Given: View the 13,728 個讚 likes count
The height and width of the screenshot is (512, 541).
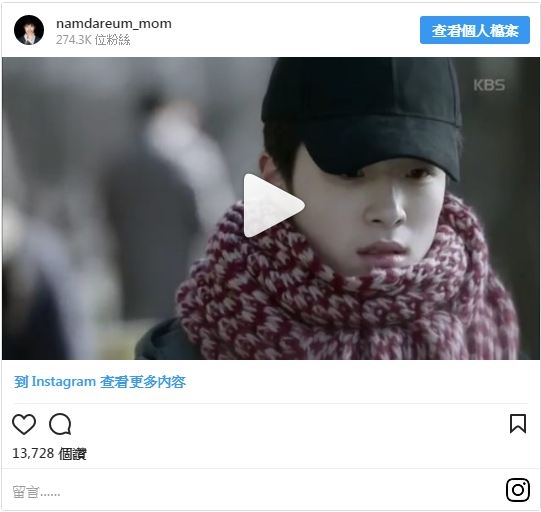Looking at the screenshot, I should coord(49,453).
